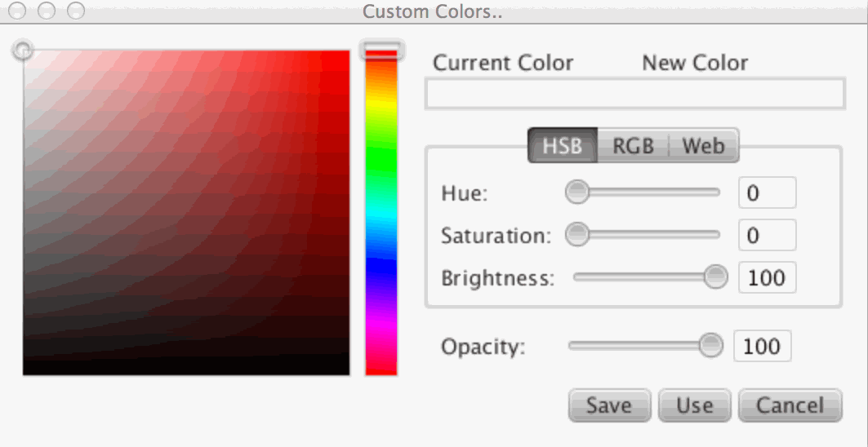Select the HSB tab

(x=563, y=146)
